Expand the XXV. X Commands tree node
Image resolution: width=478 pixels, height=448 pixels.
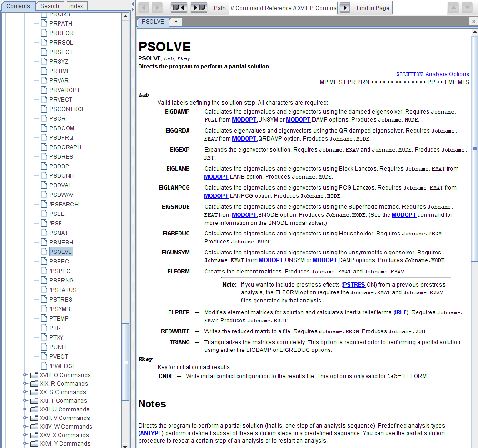tap(25, 435)
